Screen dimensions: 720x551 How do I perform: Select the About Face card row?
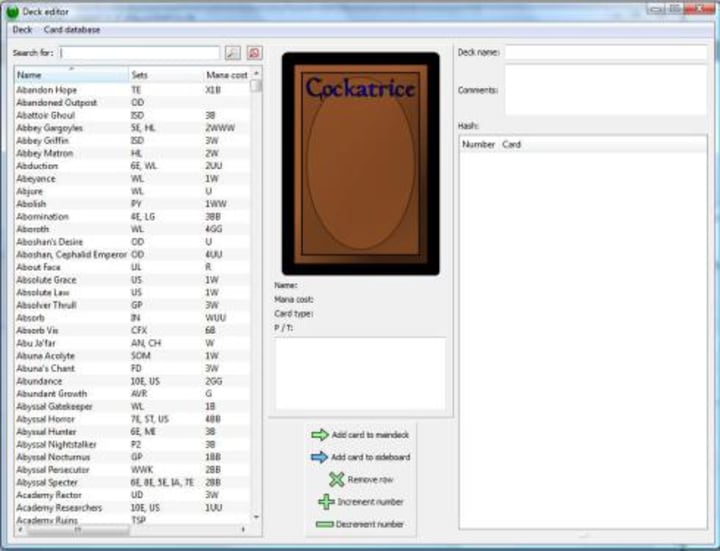[x=133, y=267]
